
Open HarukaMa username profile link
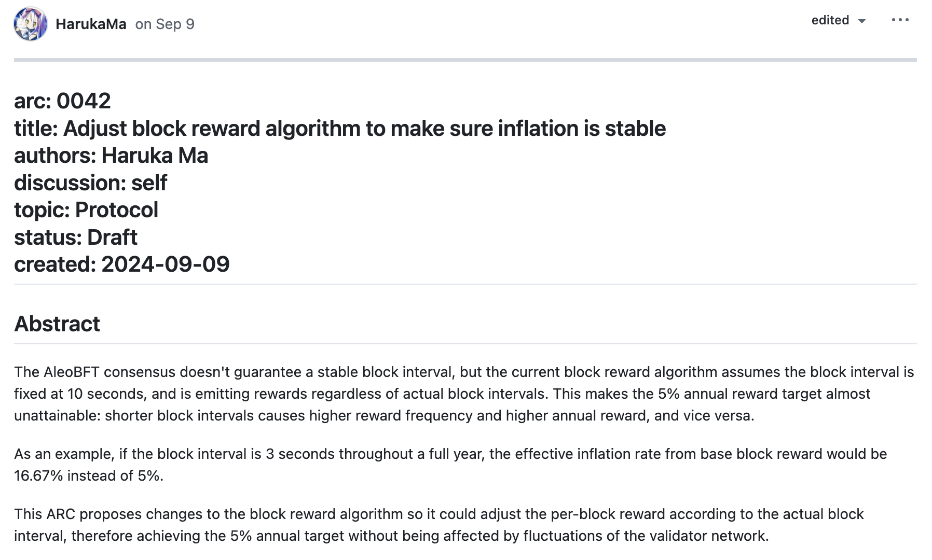pos(91,24)
